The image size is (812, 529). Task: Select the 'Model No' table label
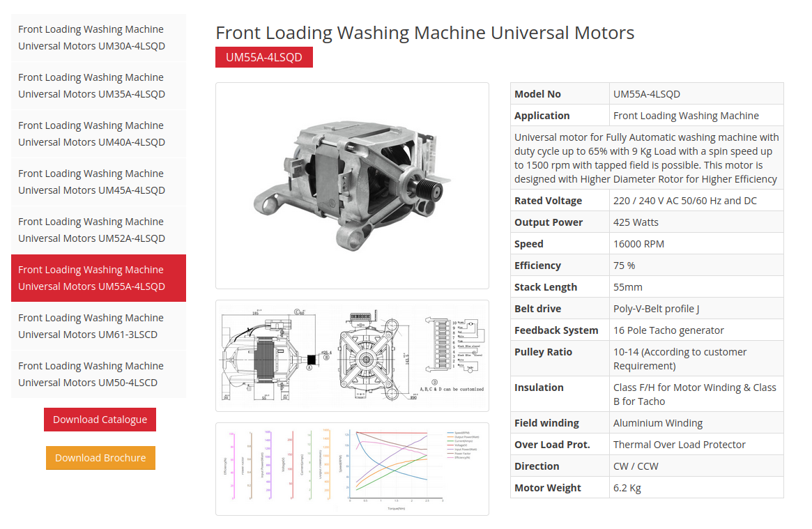(537, 94)
